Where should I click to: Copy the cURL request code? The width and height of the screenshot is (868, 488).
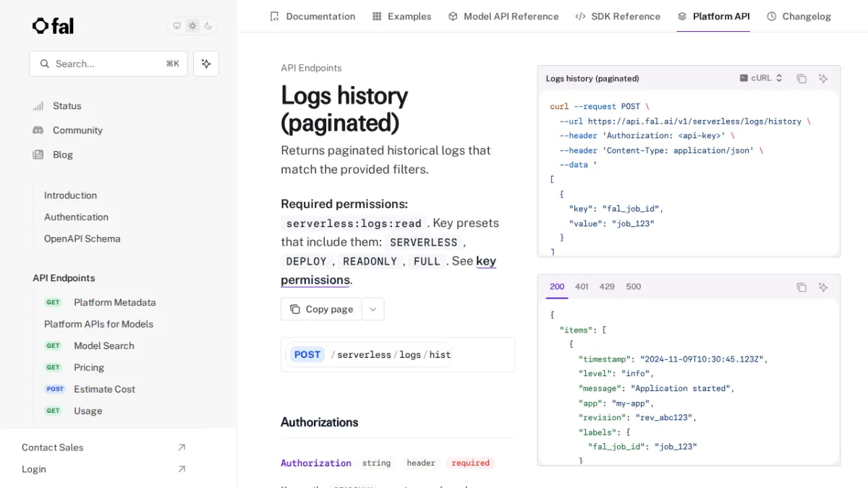(801, 78)
